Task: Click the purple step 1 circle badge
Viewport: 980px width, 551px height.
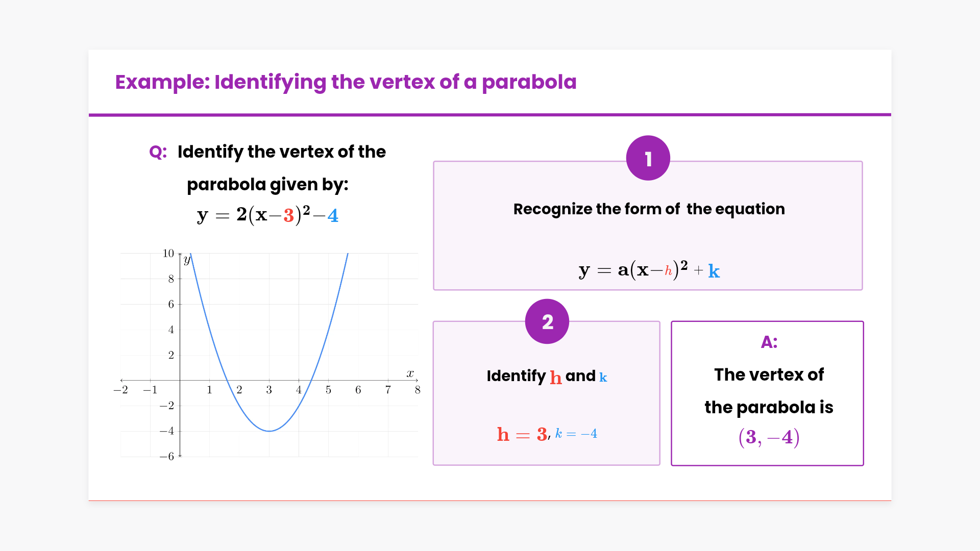Action: (648, 158)
